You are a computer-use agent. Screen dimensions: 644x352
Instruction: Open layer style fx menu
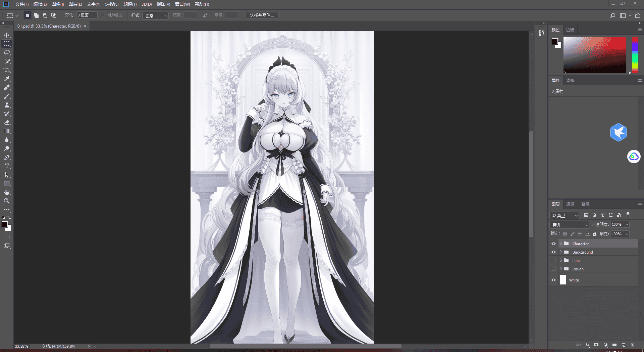tap(587, 345)
